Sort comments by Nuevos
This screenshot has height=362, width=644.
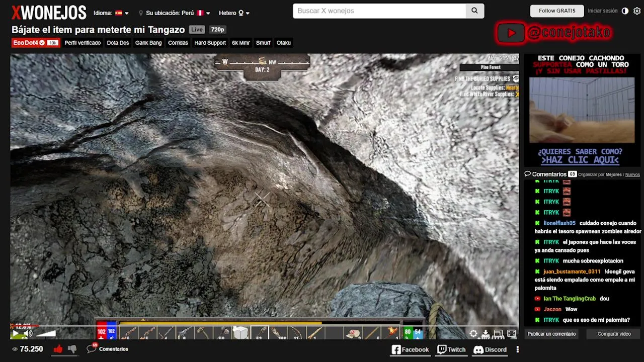pos(632,175)
